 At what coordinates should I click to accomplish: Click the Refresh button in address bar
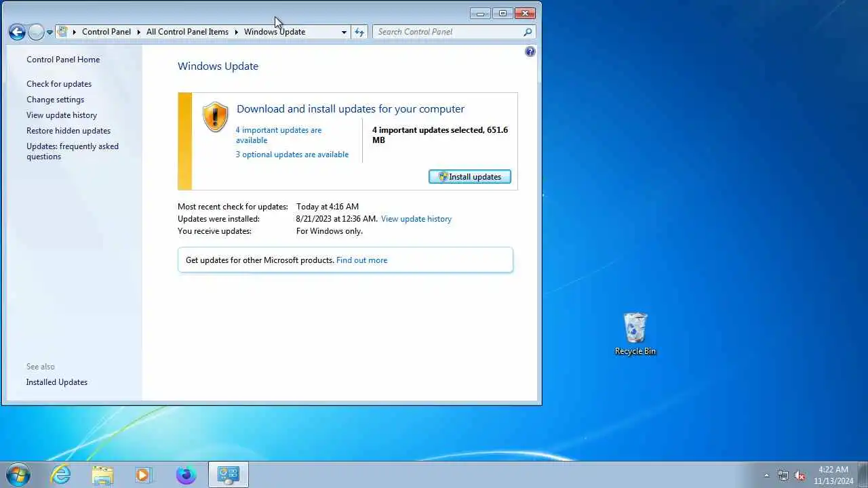pos(359,32)
